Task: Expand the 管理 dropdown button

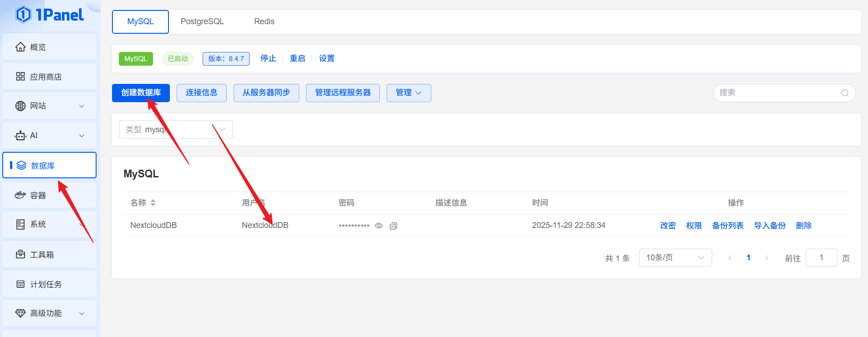Action: pos(408,93)
